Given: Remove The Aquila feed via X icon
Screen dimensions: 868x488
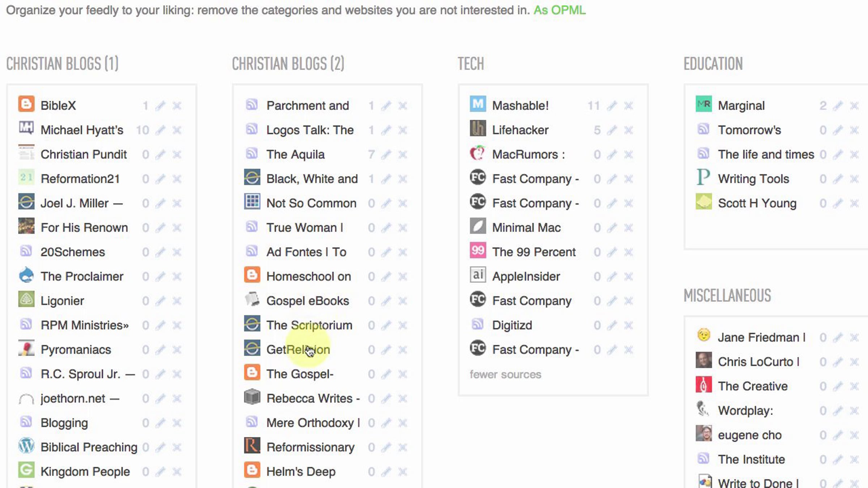Looking at the screenshot, I should click(x=403, y=154).
